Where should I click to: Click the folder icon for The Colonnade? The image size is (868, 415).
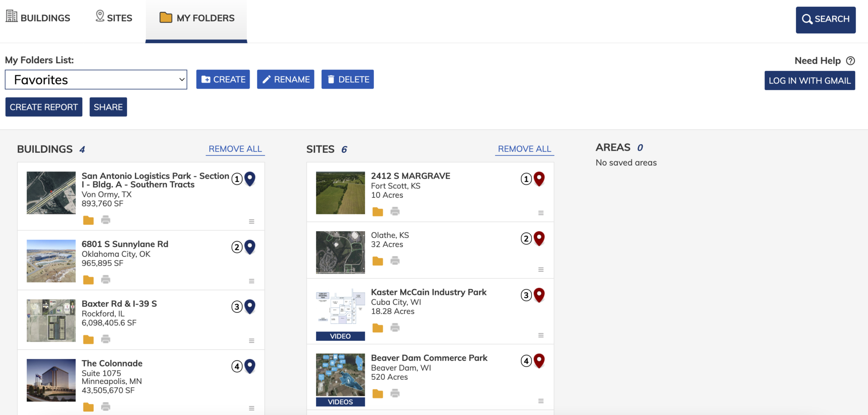[x=88, y=407]
